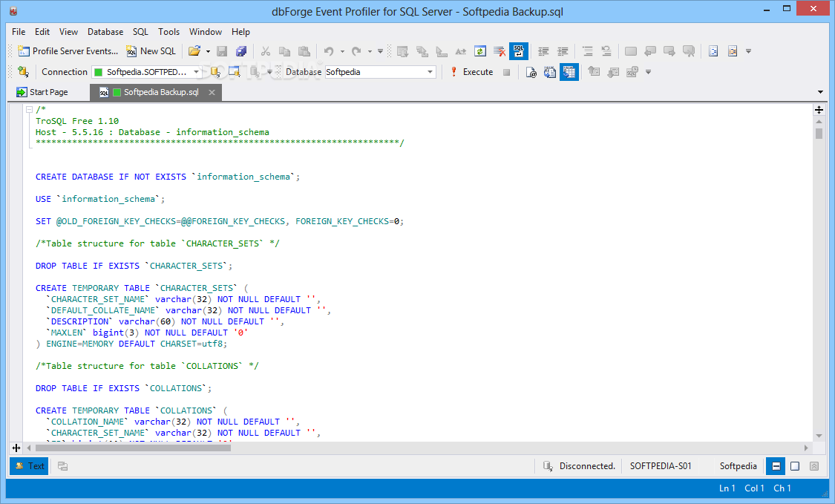
Task: Open the Window menu
Action: (x=206, y=32)
